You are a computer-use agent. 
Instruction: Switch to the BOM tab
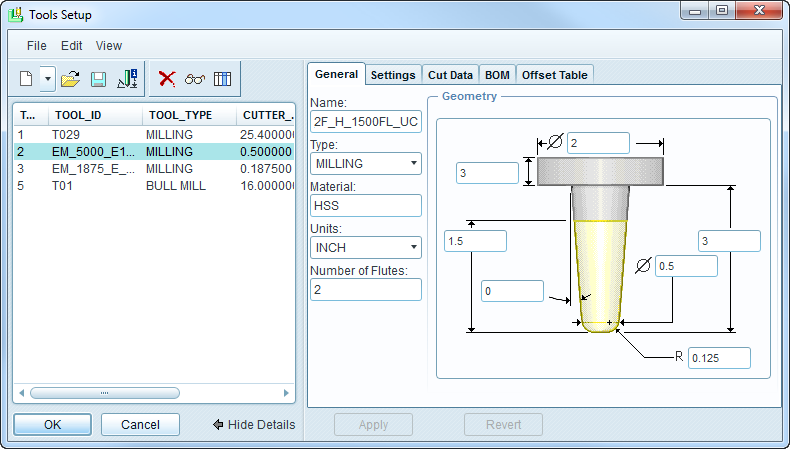pyautogui.click(x=497, y=75)
